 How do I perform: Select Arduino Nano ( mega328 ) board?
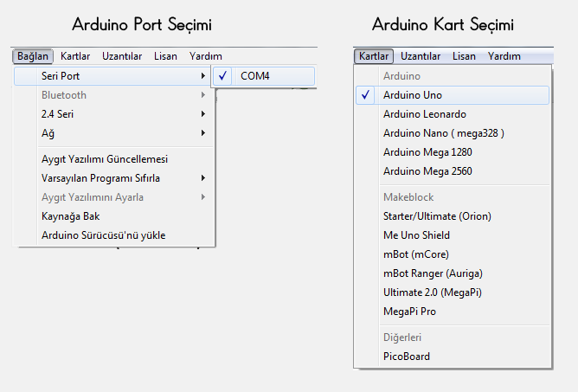point(453,133)
